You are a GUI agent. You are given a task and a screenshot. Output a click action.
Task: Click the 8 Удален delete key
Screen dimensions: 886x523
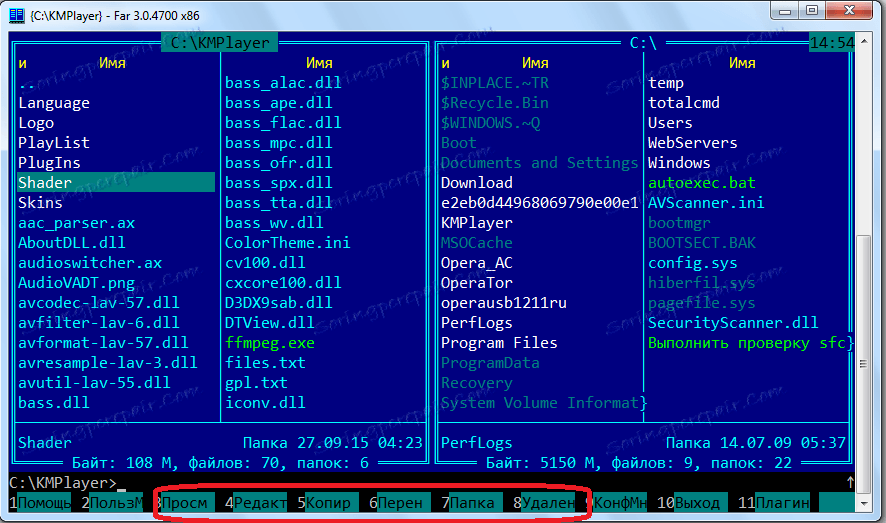(544, 503)
